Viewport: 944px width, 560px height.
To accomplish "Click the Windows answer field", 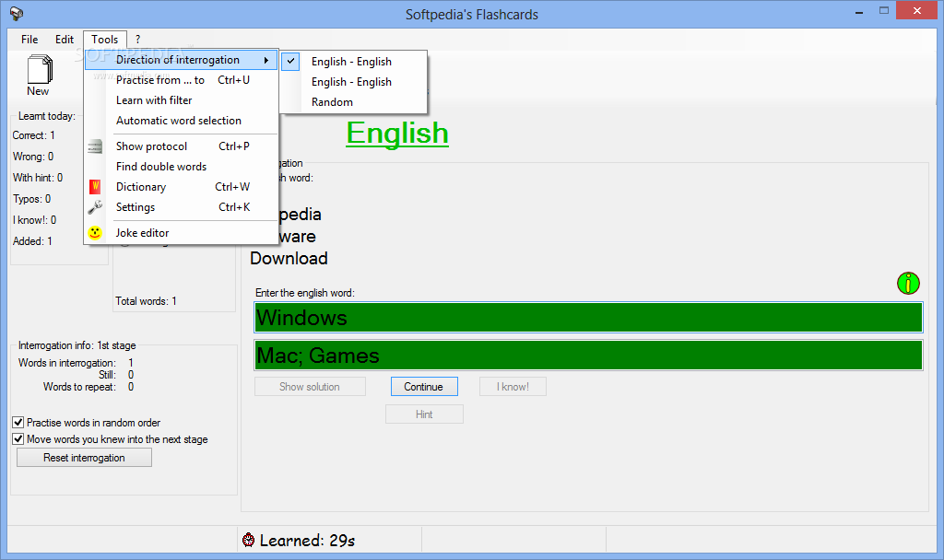I will point(588,318).
